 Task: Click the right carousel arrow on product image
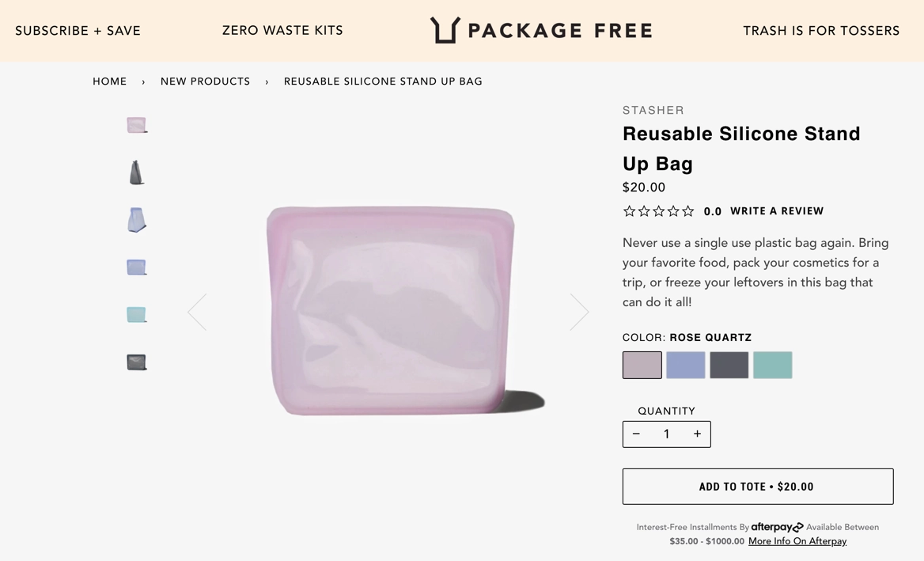(580, 311)
